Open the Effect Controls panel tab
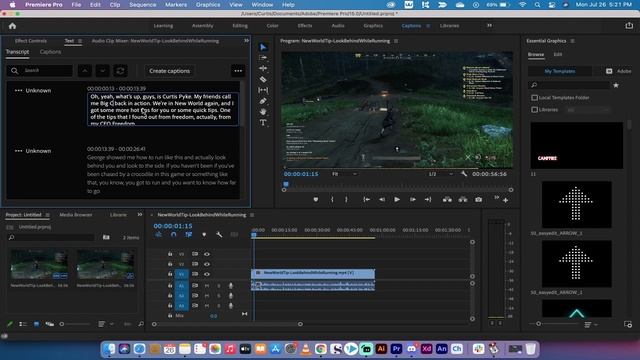The width and height of the screenshot is (640, 360). tap(31, 41)
